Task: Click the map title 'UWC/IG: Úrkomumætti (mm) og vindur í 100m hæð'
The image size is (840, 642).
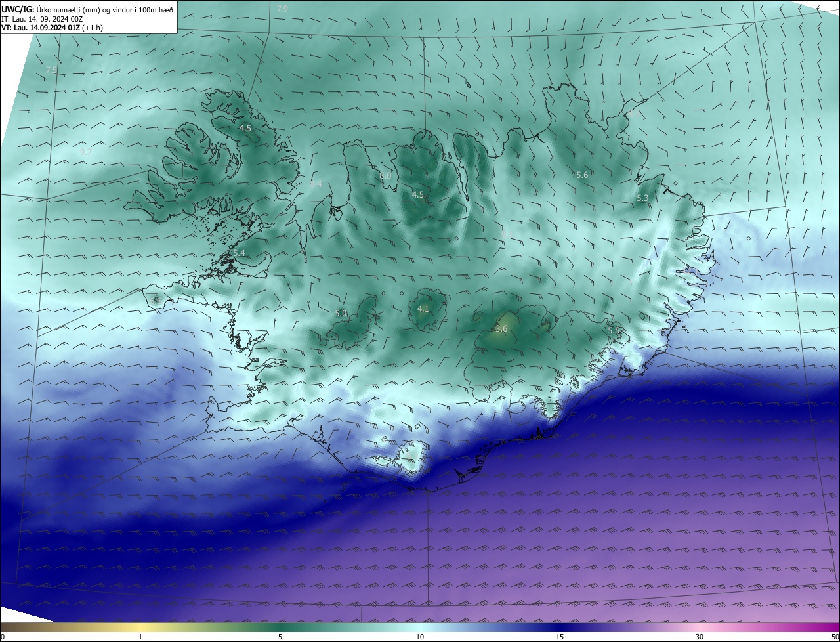Action: [87, 10]
